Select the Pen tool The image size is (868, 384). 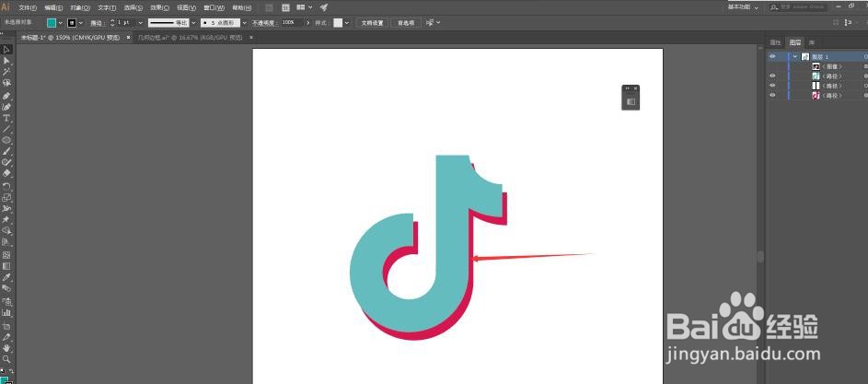click(x=6, y=96)
